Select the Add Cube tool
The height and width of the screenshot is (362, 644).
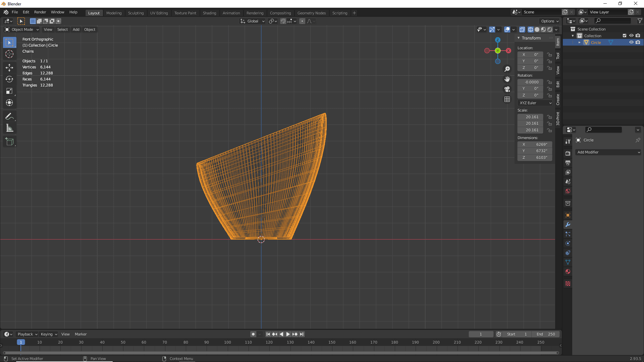click(x=9, y=142)
